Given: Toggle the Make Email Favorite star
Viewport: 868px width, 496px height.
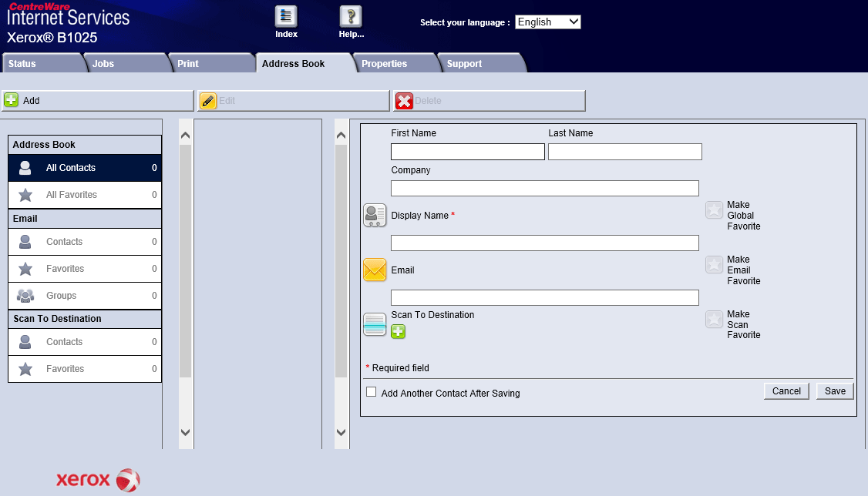Looking at the screenshot, I should pos(714,264).
